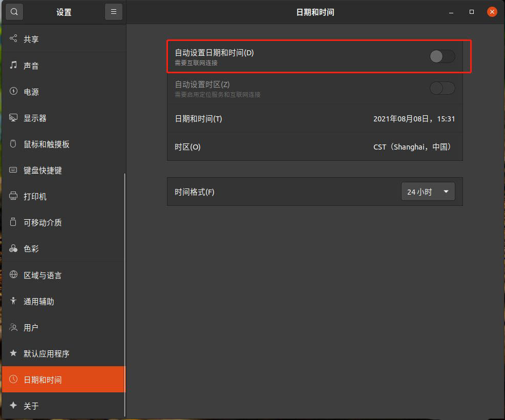Click the star default applications icon
The width and height of the screenshot is (505, 420).
tap(13, 353)
